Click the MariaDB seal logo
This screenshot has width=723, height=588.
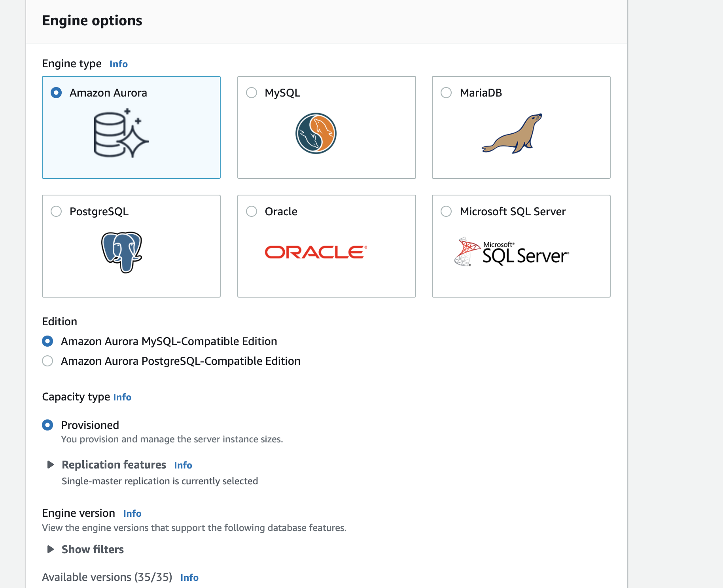512,133
